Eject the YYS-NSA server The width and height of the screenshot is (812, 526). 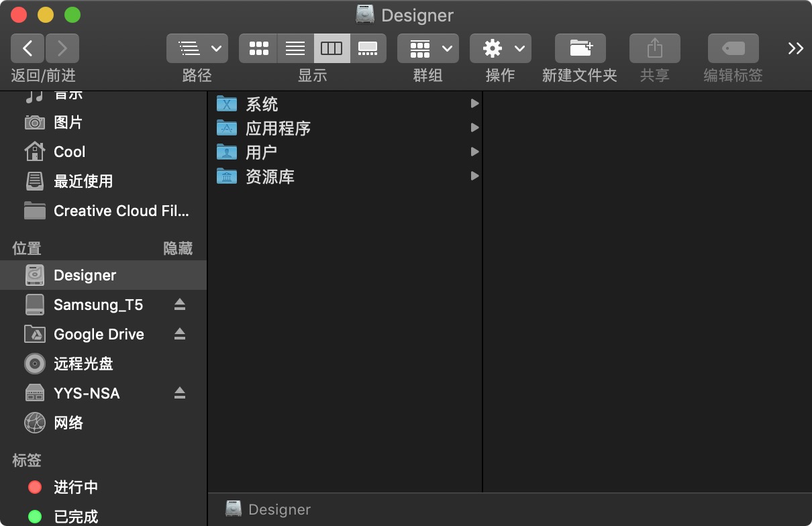tap(179, 393)
